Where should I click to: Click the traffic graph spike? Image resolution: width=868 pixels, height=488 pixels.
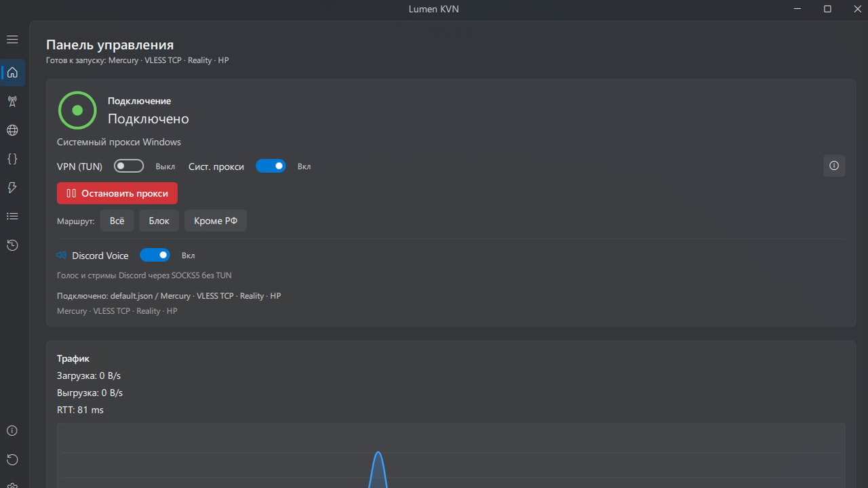(378, 469)
